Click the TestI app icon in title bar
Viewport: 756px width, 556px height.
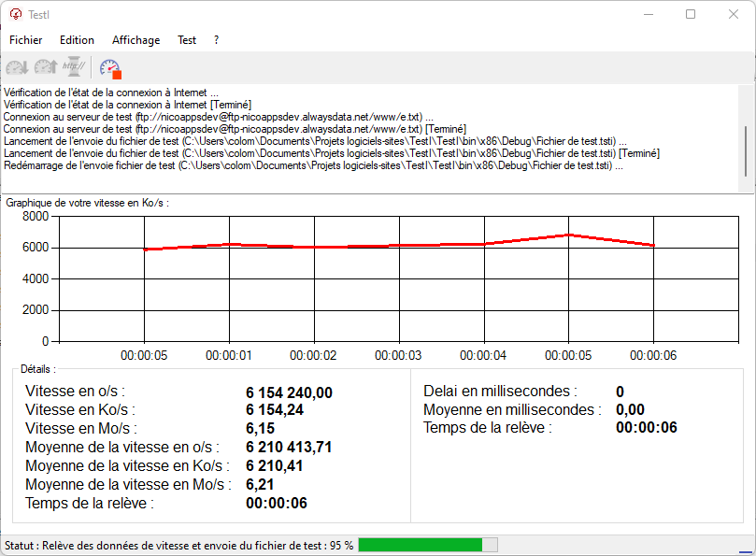pyautogui.click(x=15, y=14)
